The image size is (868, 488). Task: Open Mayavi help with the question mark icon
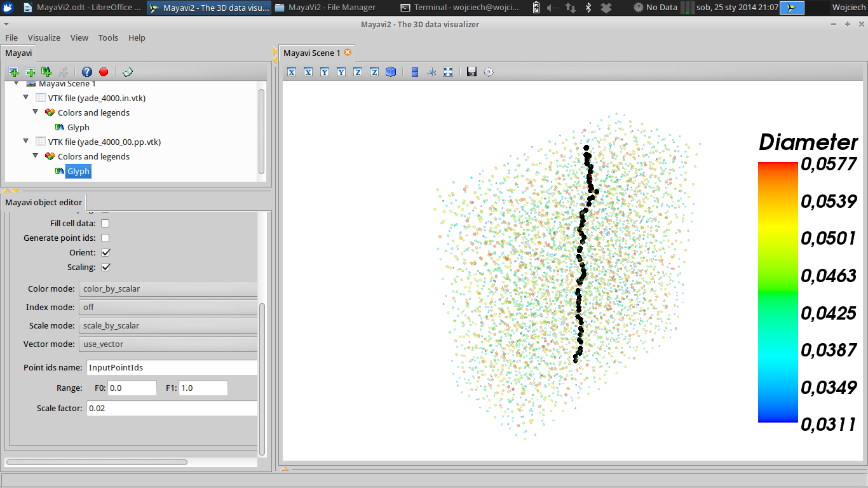point(87,72)
